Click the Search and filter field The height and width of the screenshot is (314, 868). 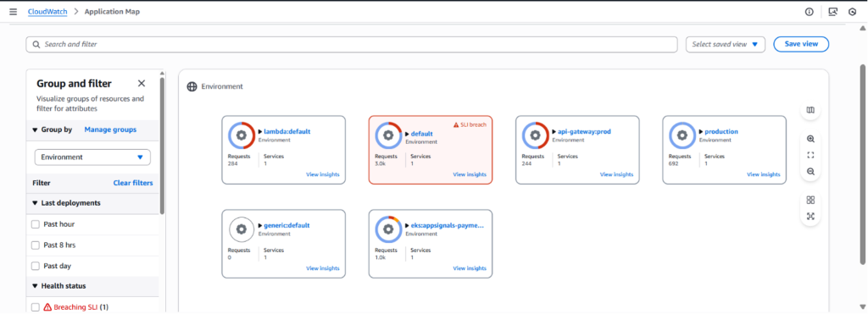click(x=352, y=44)
